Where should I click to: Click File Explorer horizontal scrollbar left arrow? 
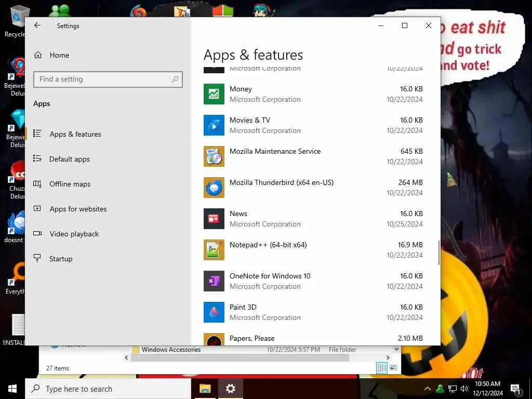click(x=126, y=357)
